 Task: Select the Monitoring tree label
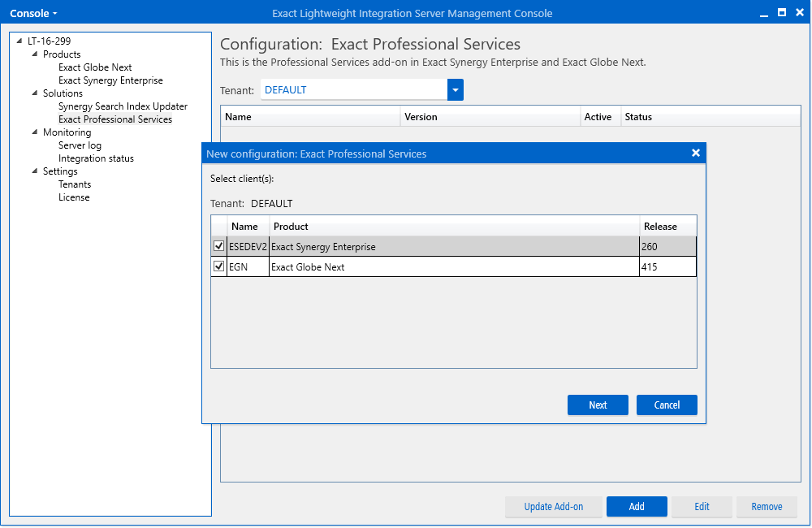click(x=67, y=132)
